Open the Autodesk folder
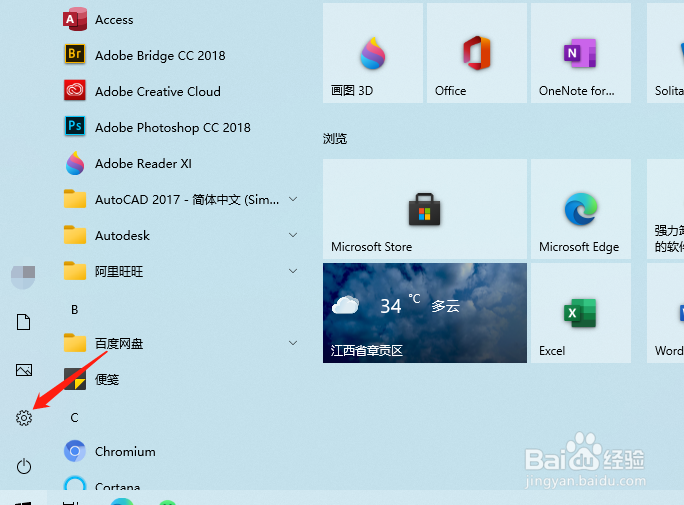This screenshot has width=684, height=505. tap(106, 235)
